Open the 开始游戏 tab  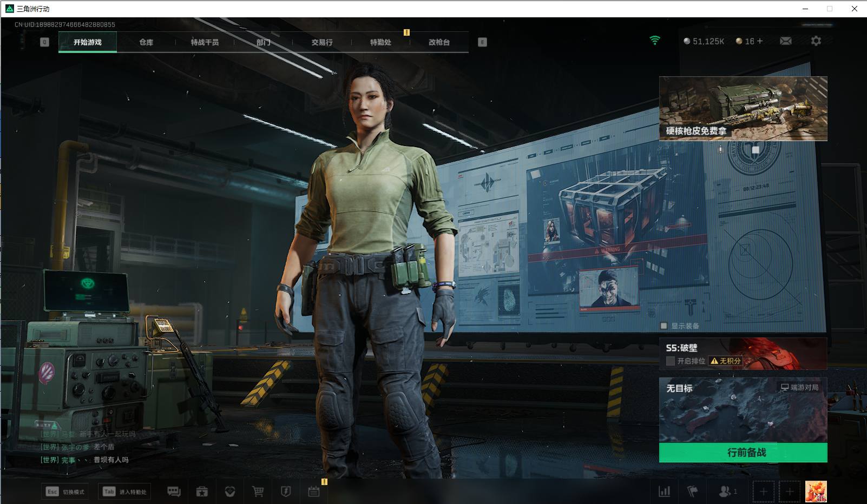coord(88,42)
